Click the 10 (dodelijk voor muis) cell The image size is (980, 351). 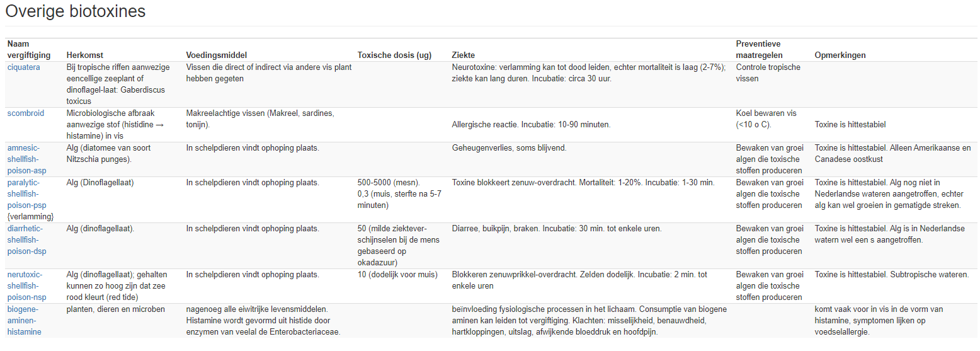click(397, 275)
